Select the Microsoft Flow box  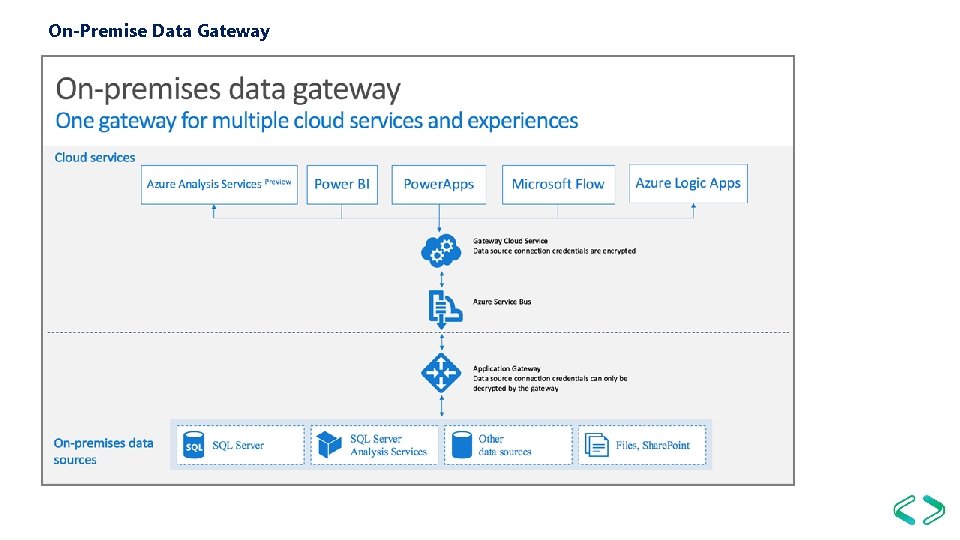(558, 184)
